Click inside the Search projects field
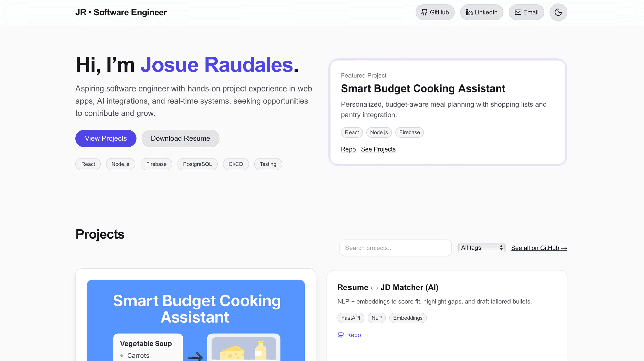644x361 pixels. click(x=395, y=248)
